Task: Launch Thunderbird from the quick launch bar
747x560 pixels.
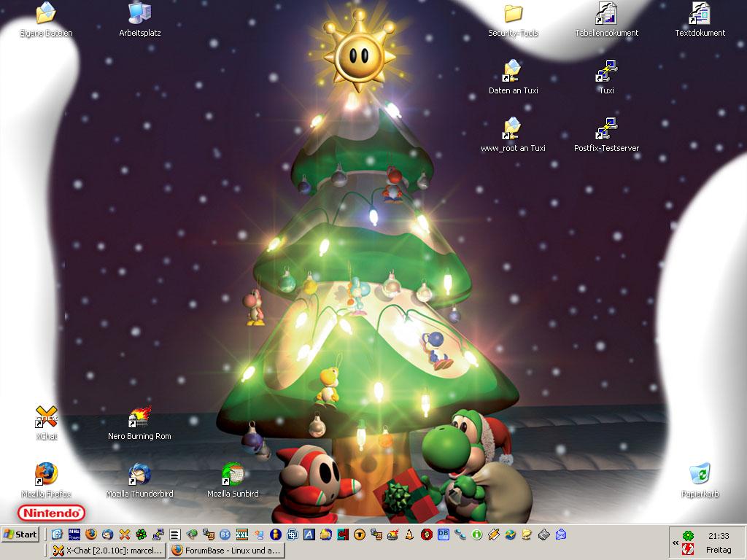Action: pos(108,534)
